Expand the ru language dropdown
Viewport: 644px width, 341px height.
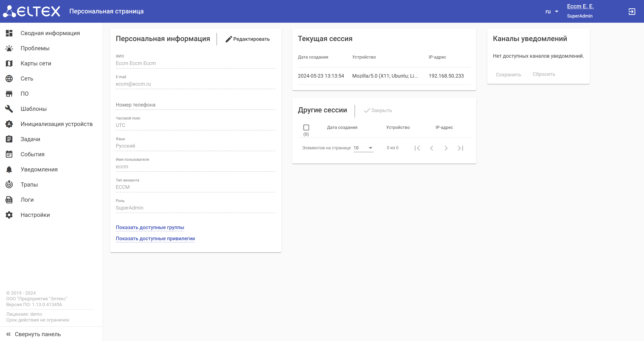tap(552, 11)
